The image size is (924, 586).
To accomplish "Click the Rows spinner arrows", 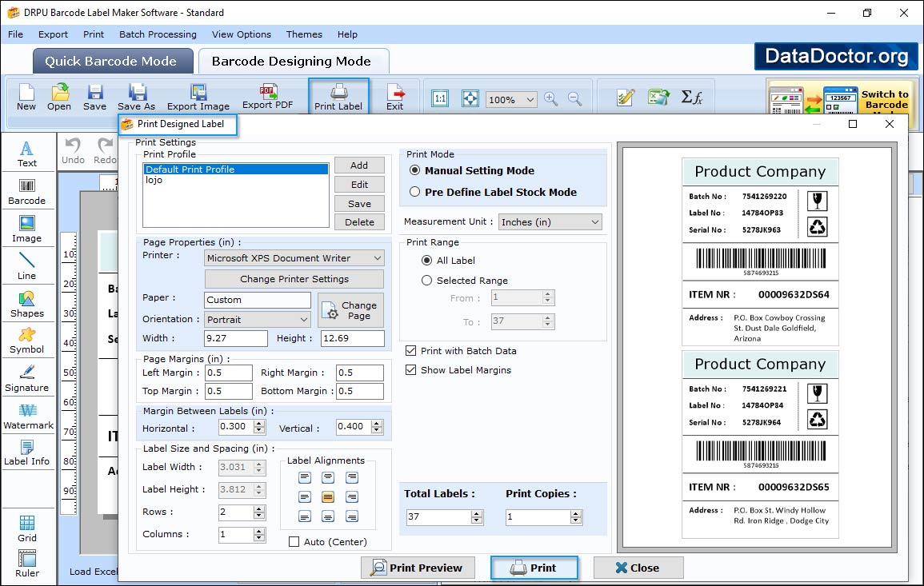I will click(259, 512).
